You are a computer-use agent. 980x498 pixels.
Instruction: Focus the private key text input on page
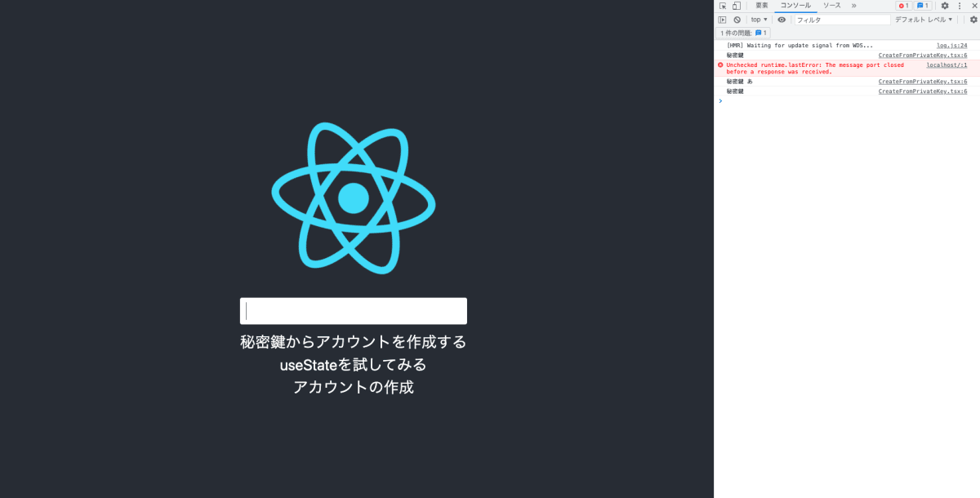coord(354,311)
